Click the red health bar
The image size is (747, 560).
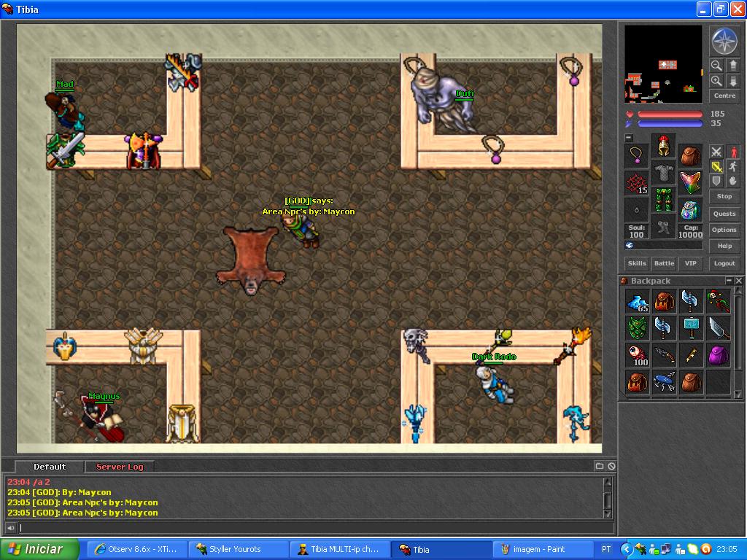670,114
